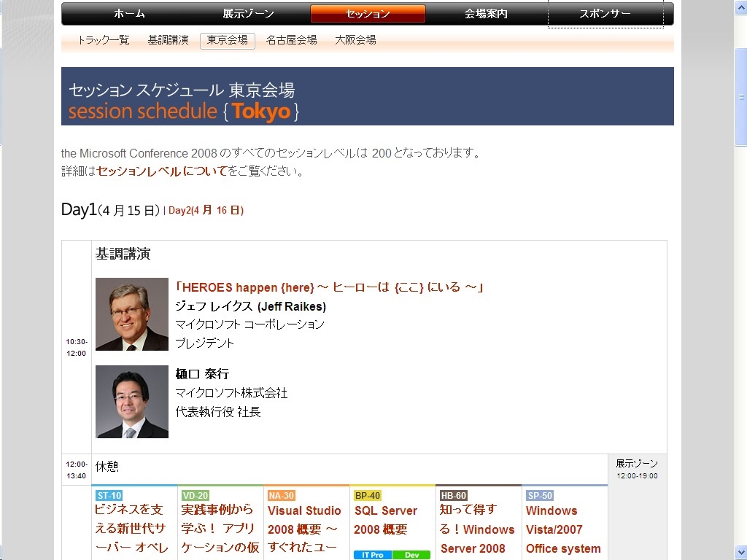This screenshot has height=560, width=747.
Task: Click the 基調講演 heading in schedule table
Action: [x=123, y=254]
